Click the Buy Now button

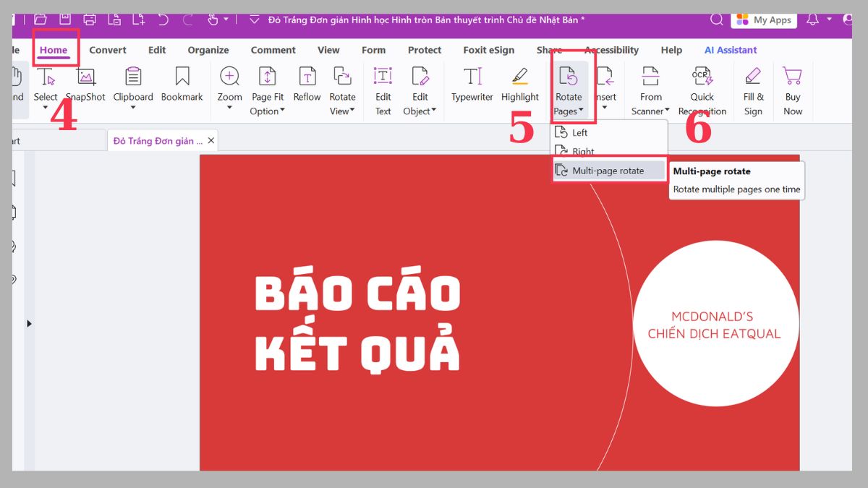pyautogui.click(x=793, y=87)
